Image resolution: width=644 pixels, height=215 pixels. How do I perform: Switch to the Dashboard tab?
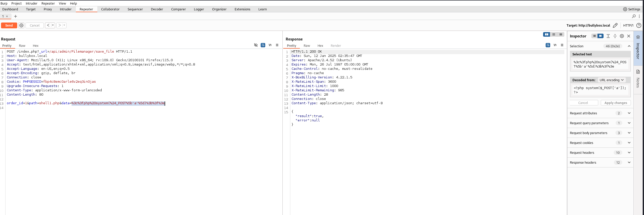pos(10,9)
